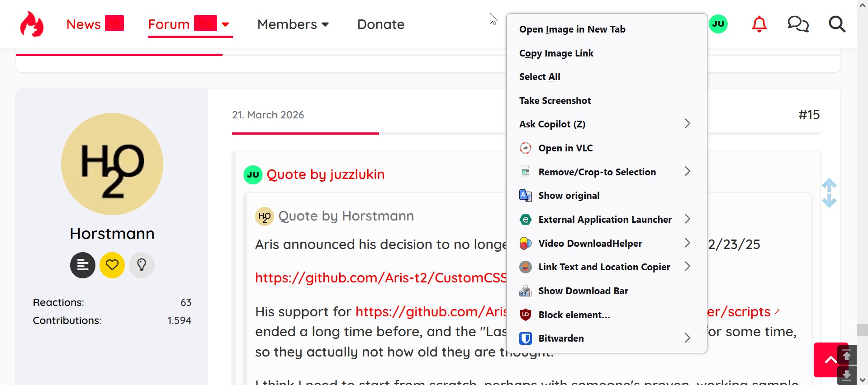This screenshot has height=385, width=868.
Task: Open the JU user avatar menu
Action: 718,24
